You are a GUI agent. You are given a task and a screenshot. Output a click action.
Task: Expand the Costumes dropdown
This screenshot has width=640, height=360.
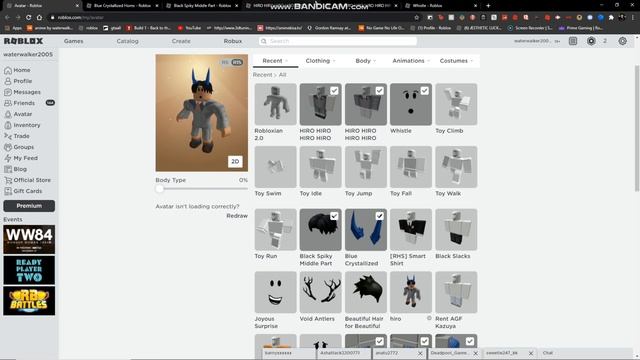[x=456, y=61]
